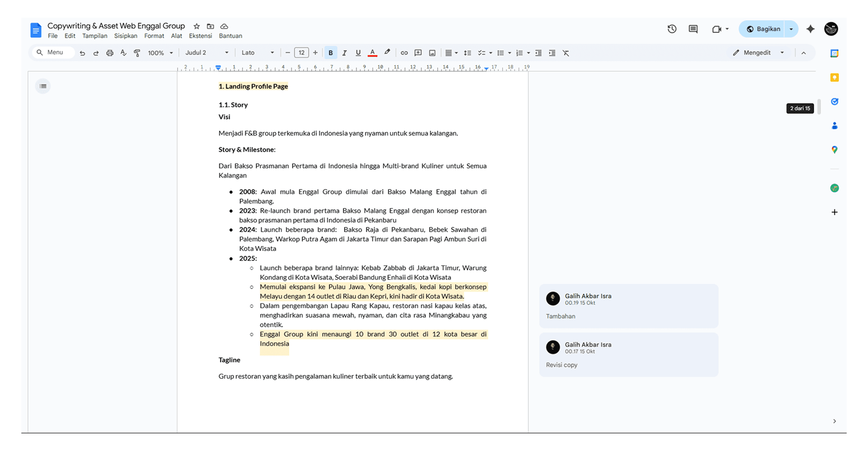The image size is (868, 451).
Task: Increase the paragraph indent
Action: pyautogui.click(x=552, y=53)
